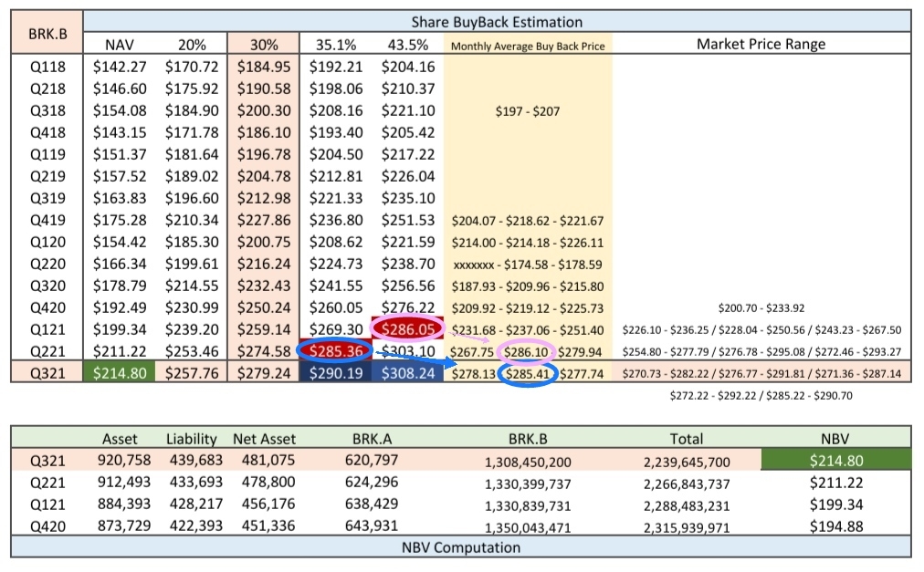The height and width of the screenshot is (572, 924).
Task: Select the 'BRK.A' column header
Action: [x=372, y=439]
